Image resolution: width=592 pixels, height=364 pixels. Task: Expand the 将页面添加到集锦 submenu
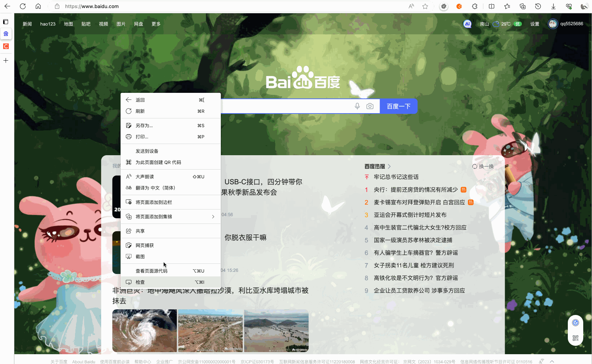(213, 217)
